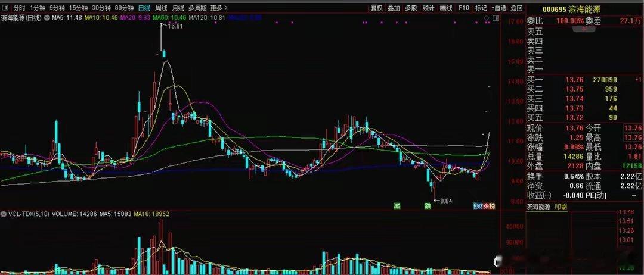Click the 滨海能源(日线) chart title
The height and width of the screenshot is (275, 644).
[x=21, y=18]
